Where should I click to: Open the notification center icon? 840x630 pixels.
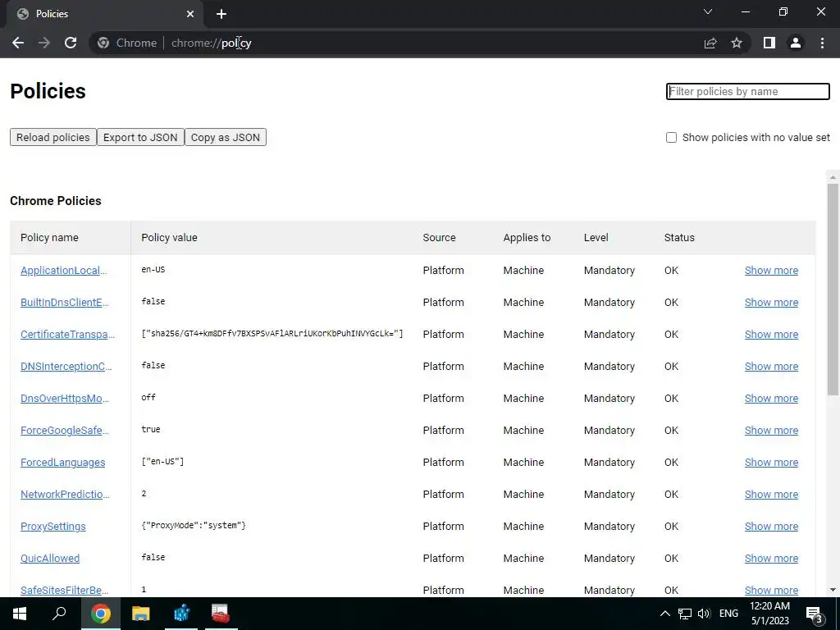(x=815, y=615)
